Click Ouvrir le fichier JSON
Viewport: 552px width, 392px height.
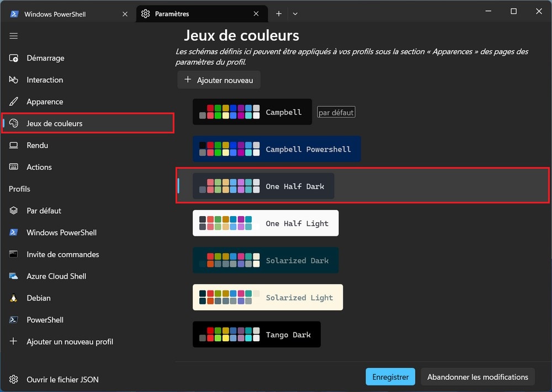[88, 379]
